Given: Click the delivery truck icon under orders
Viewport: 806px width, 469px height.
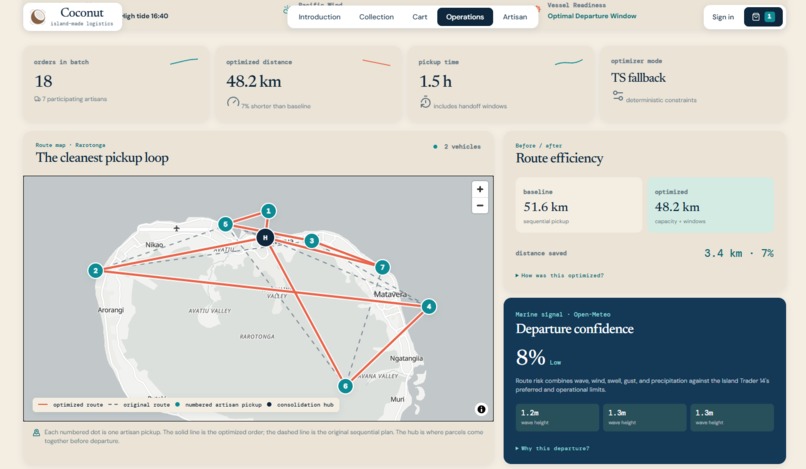Looking at the screenshot, I should click(37, 99).
